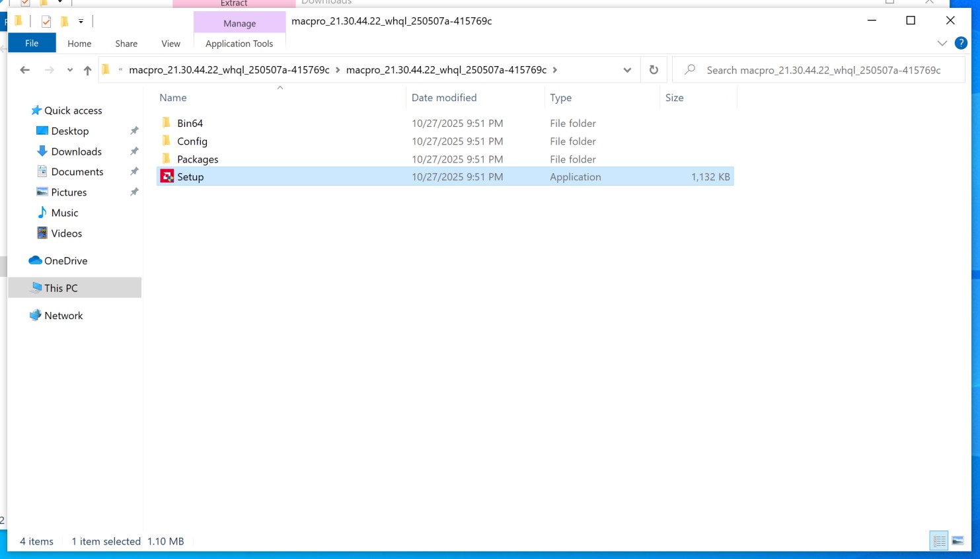Refresh the folder view with refresh icon
This screenshot has width=980, height=559.
tap(654, 69)
